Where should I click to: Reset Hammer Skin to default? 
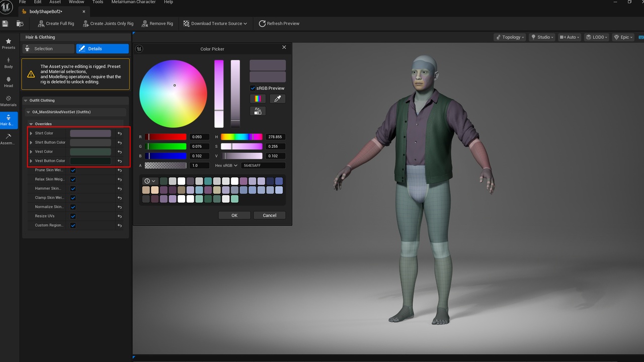[120, 189]
